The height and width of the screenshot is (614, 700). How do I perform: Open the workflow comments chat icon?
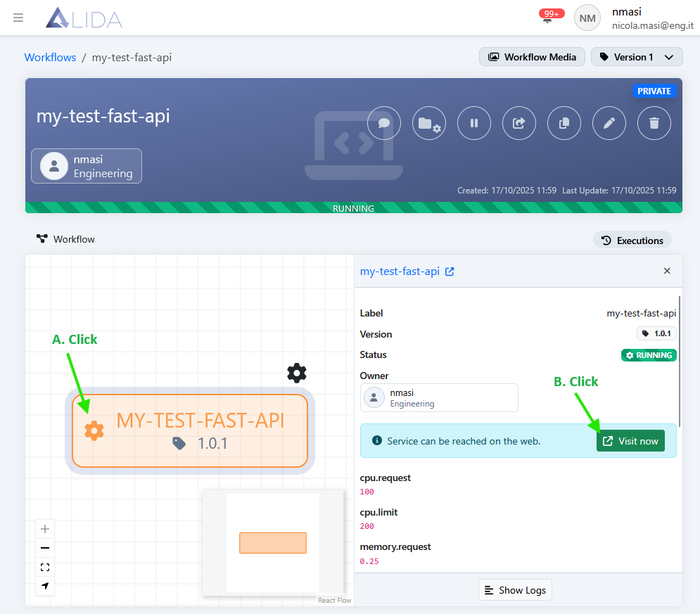[384, 123]
